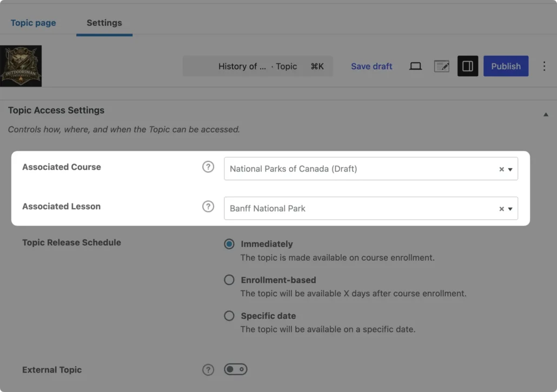Click the laptop preview icon

coord(415,66)
